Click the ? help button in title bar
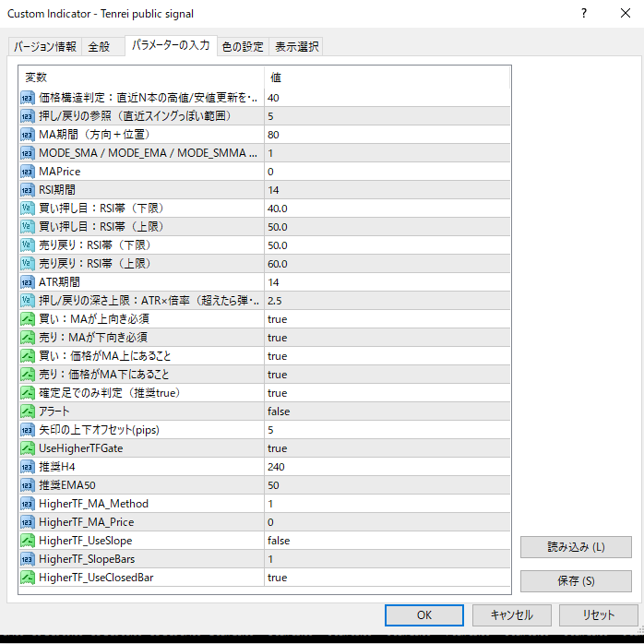 coord(584,14)
